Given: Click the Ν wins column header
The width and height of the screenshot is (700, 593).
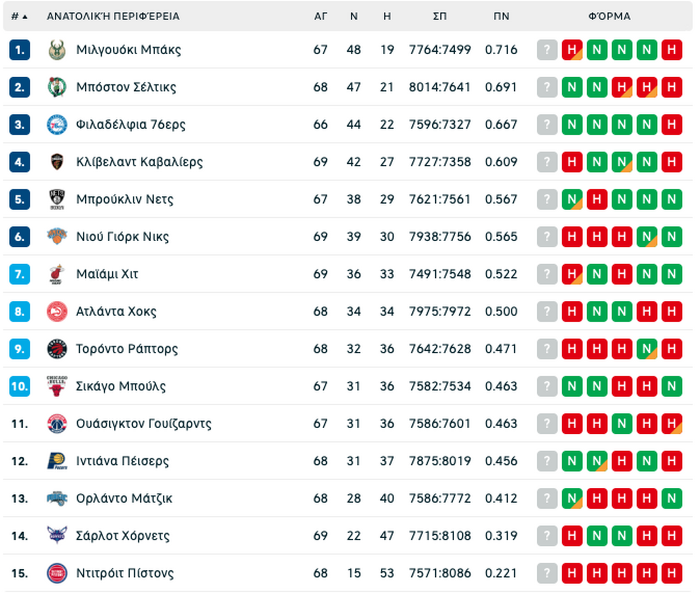Looking at the screenshot, I should tap(354, 16).
